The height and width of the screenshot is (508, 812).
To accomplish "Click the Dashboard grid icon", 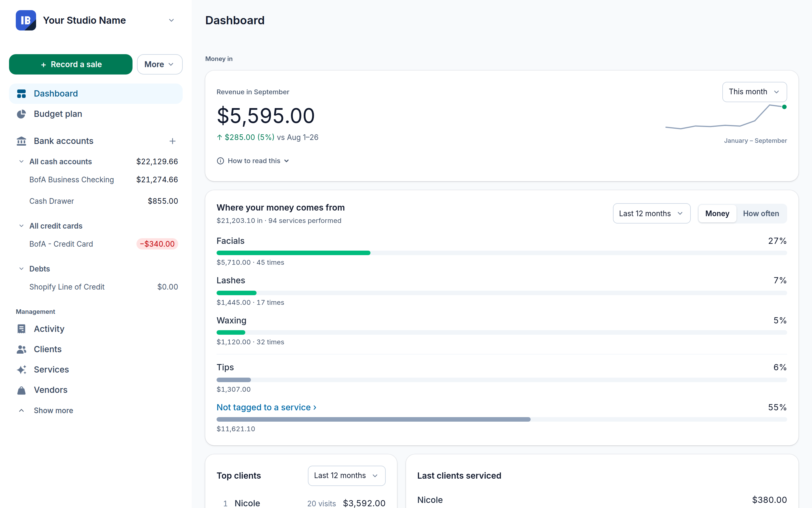I will [21, 94].
